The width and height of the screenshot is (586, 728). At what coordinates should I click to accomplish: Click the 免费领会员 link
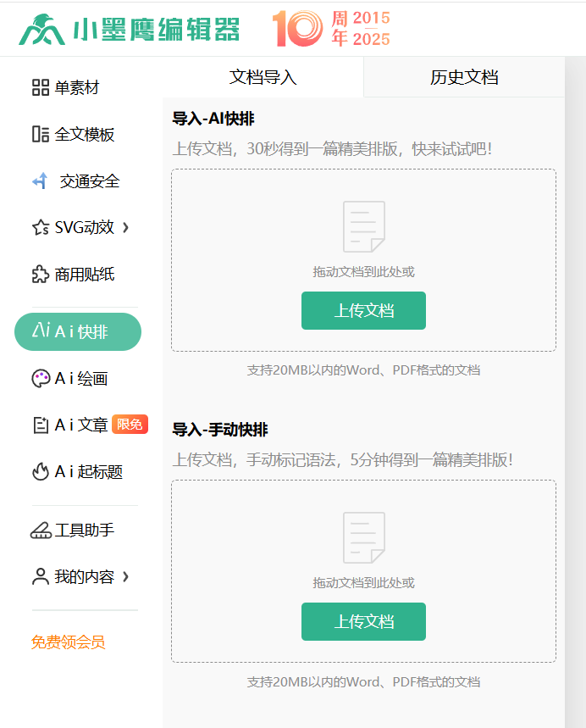click(69, 642)
